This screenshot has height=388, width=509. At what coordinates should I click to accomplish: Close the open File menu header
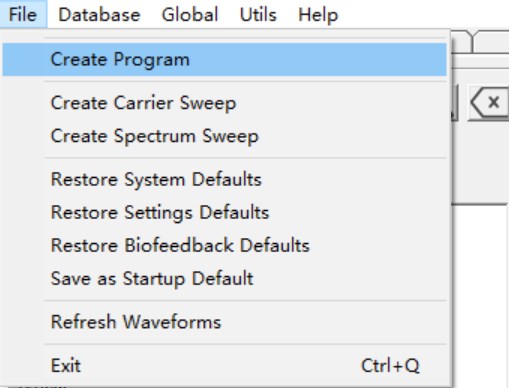23,14
